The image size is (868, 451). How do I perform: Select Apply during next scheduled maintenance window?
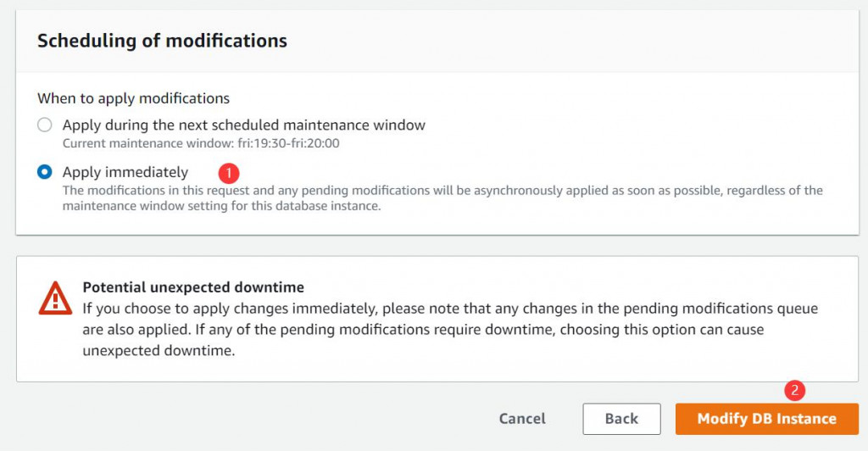coord(45,125)
